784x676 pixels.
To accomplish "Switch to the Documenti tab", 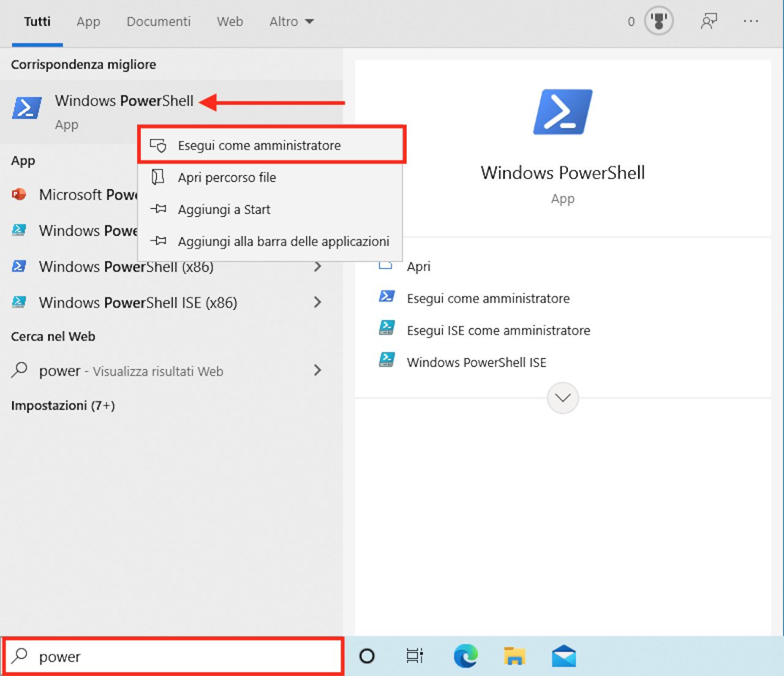I will [x=159, y=21].
